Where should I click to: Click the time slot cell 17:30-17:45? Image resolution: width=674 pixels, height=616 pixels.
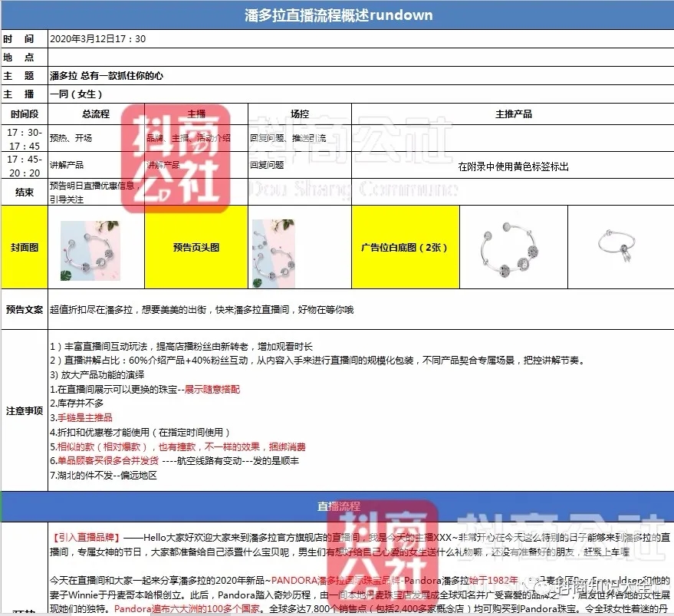pos(25,139)
